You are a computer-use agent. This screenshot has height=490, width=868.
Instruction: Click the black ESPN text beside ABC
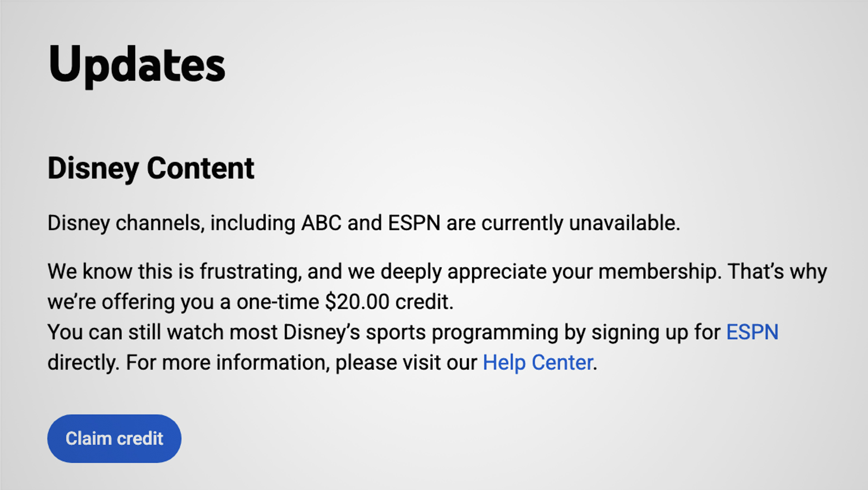tap(414, 223)
